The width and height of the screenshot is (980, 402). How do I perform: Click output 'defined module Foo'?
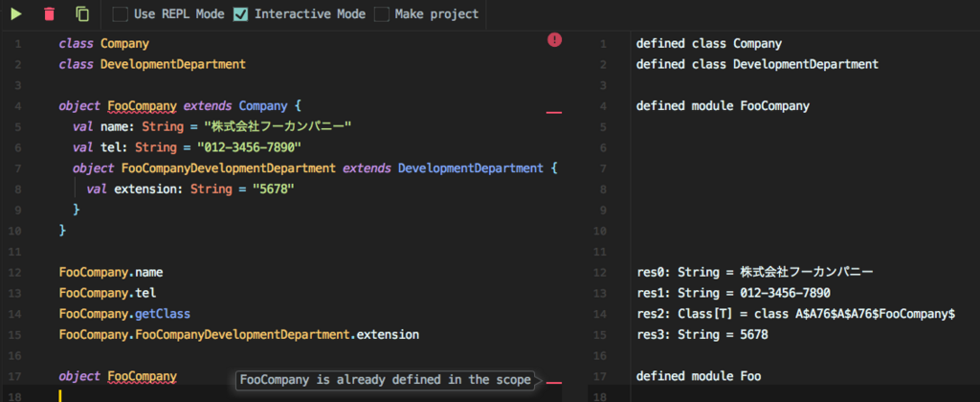pos(698,376)
